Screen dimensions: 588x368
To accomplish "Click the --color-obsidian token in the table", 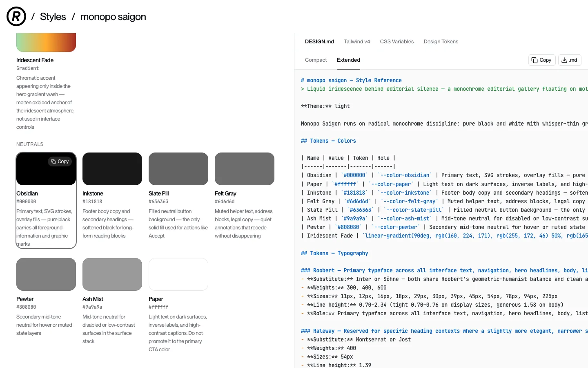I will tap(405, 175).
